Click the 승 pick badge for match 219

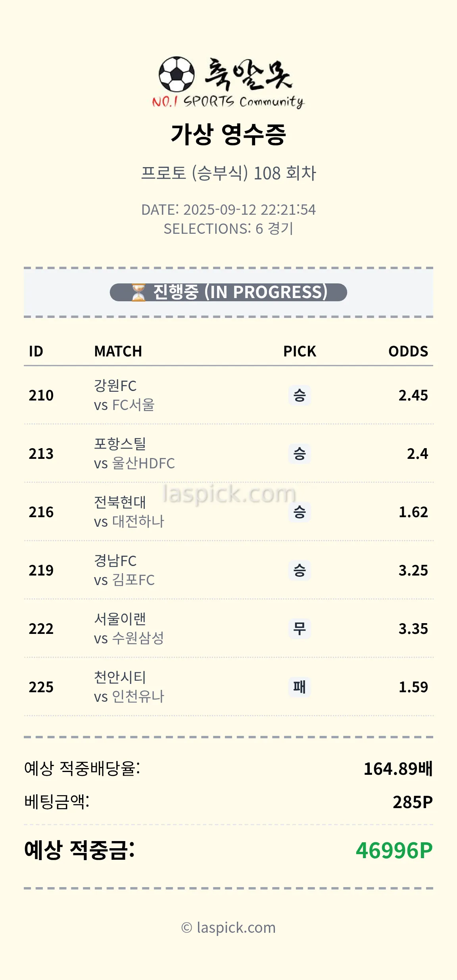299,570
